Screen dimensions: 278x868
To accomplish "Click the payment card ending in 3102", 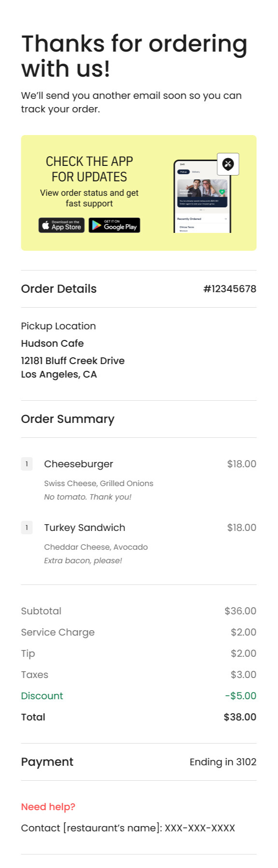I will tap(222, 761).
